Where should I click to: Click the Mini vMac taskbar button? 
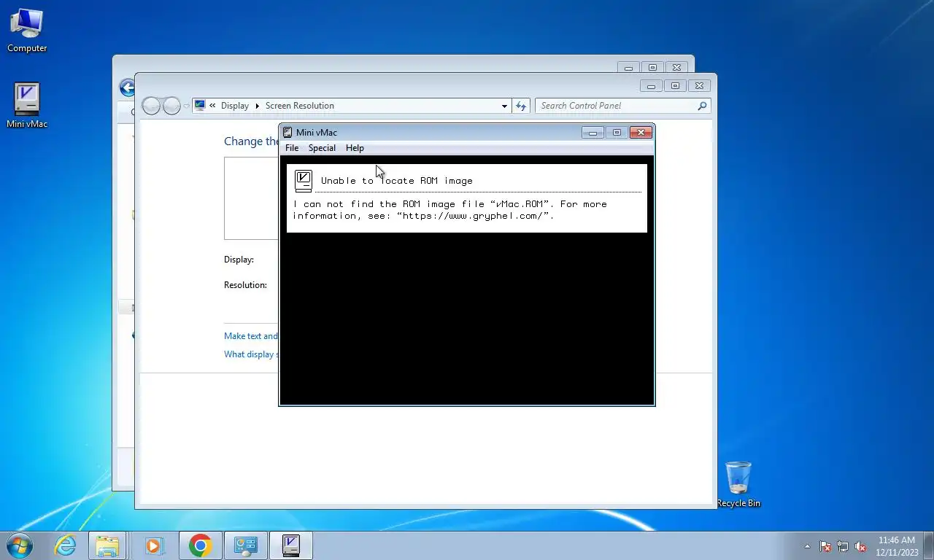[x=291, y=545]
